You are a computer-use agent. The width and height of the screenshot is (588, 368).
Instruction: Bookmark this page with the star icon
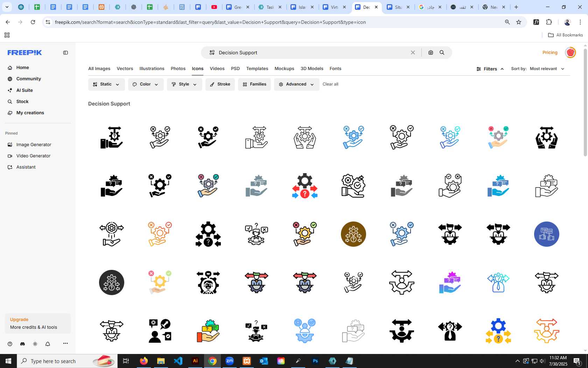pyautogui.click(x=519, y=22)
